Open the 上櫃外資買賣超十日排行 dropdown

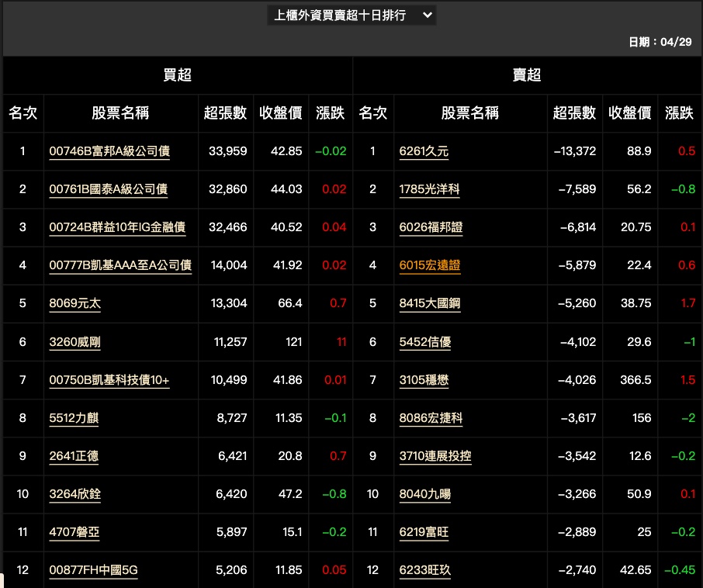click(351, 16)
